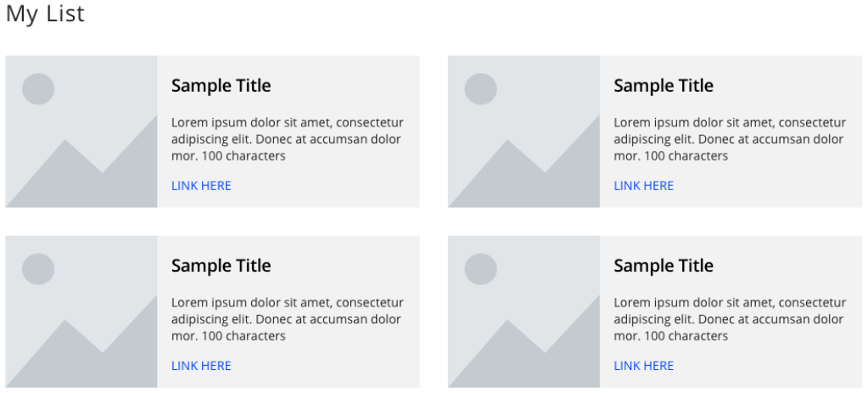The width and height of the screenshot is (868, 393).
Task: Click the Sample Title in bottom-left card
Action: click(221, 266)
